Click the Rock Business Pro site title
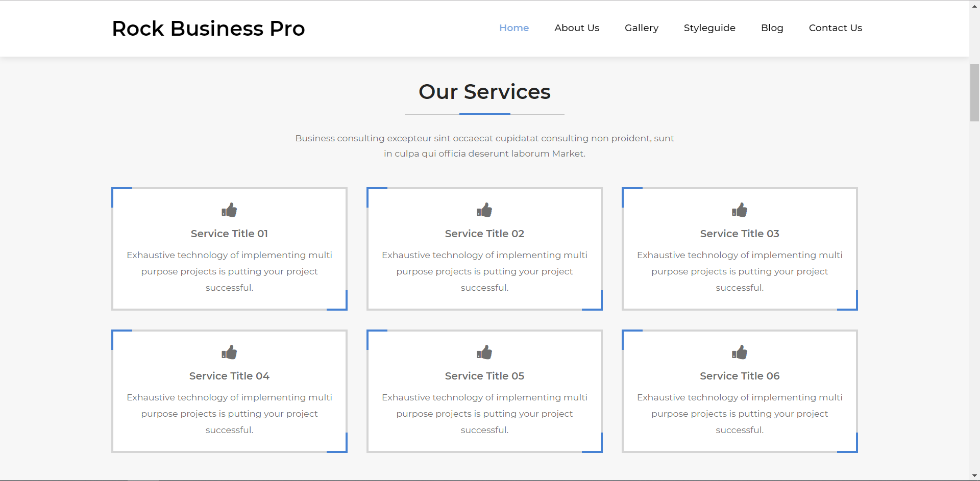 point(208,29)
